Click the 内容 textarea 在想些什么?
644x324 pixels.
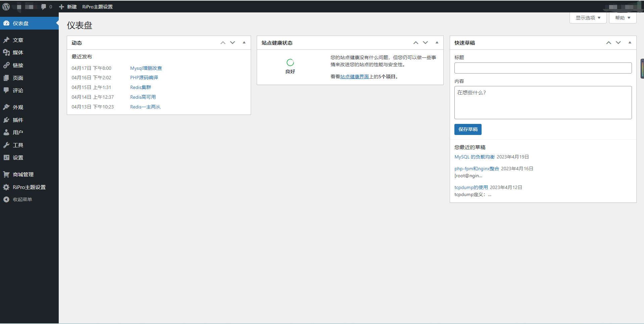coord(543,102)
